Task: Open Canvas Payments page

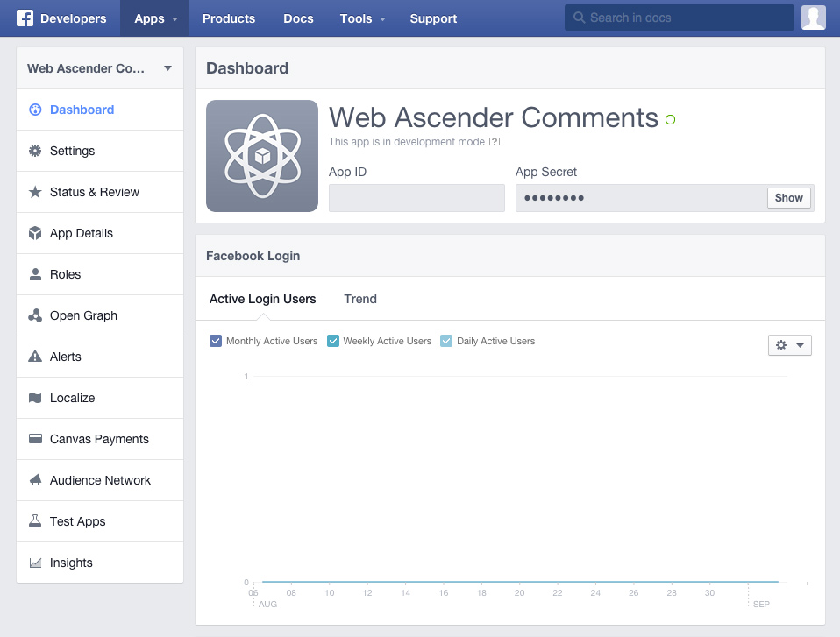Action: tap(100, 439)
